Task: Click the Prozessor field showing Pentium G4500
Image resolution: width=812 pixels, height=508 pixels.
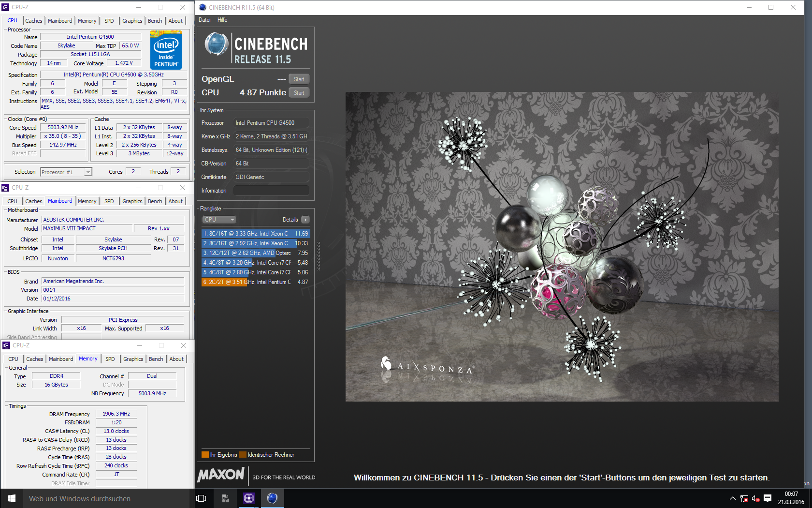Action: [271, 123]
